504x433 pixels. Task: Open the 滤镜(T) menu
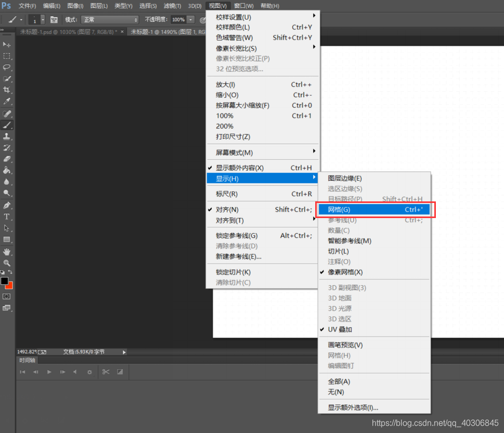click(x=172, y=6)
